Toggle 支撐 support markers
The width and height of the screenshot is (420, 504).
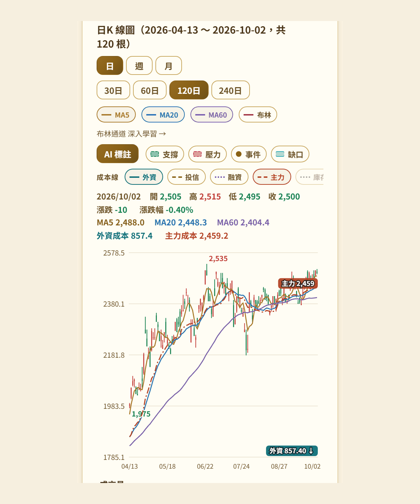pyautogui.click(x=165, y=154)
